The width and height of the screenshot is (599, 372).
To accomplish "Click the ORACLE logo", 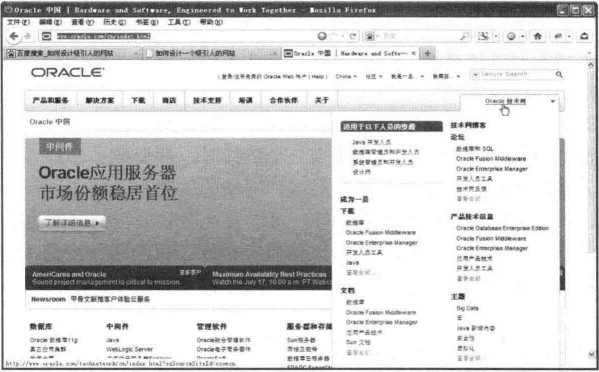I will click(67, 72).
